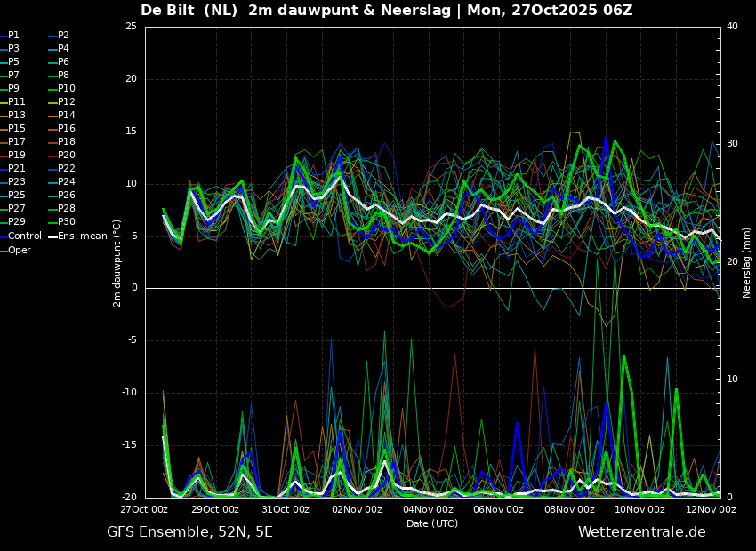This screenshot has width=756, height=551.
Task: Click the 12Nov 00z x-axis end label
Action: point(712,509)
